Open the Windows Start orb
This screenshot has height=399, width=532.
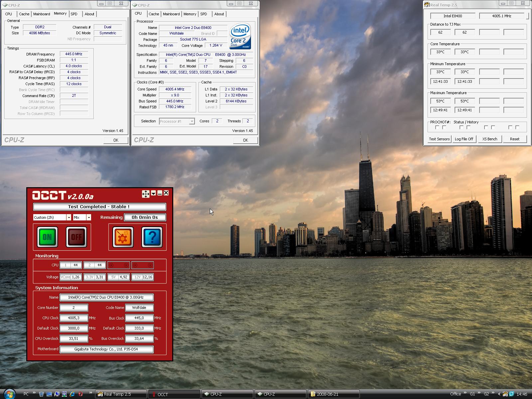pyautogui.click(x=9, y=394)
